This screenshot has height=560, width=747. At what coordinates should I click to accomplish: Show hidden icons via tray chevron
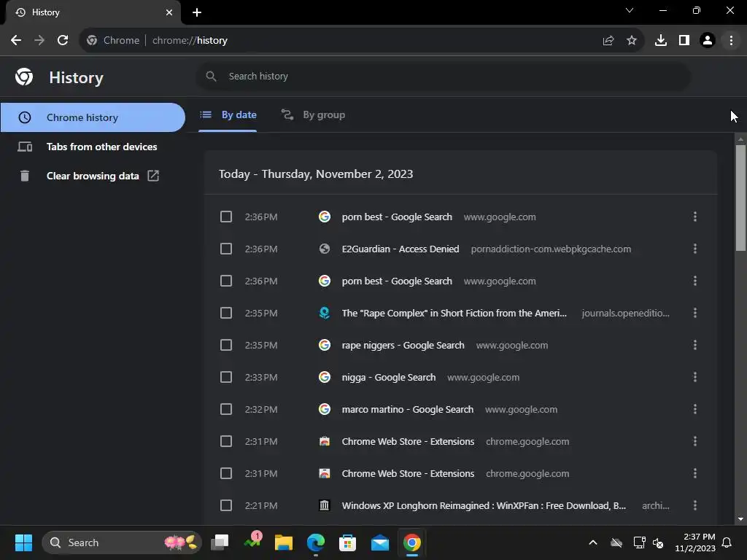point(593,542)
